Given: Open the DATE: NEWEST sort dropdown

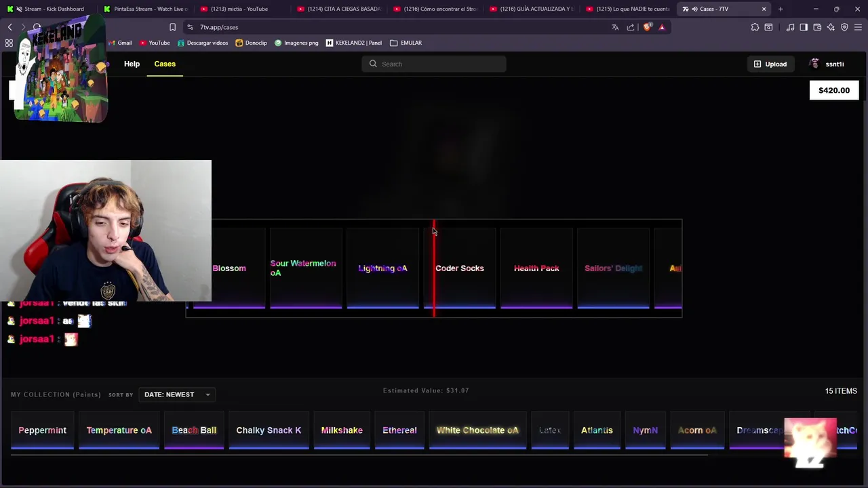Looking at the screenshot, I should pyautogui.click(x=177, y=394).
